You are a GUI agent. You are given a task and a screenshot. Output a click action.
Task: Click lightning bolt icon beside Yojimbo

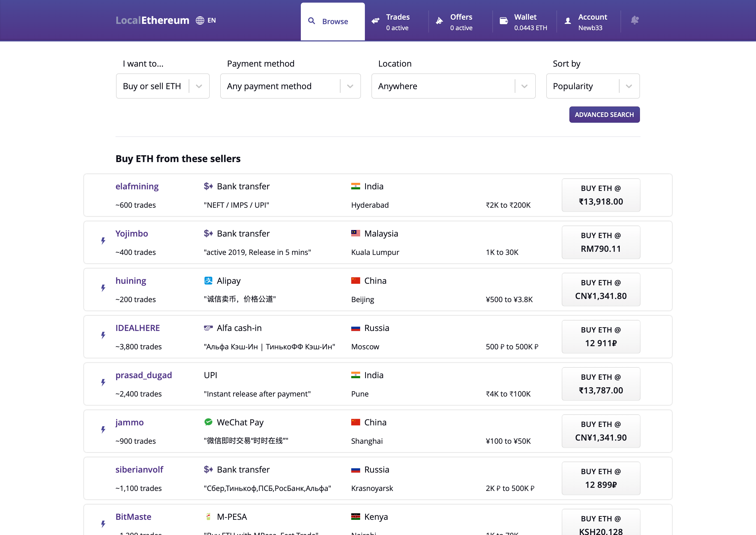103,241
